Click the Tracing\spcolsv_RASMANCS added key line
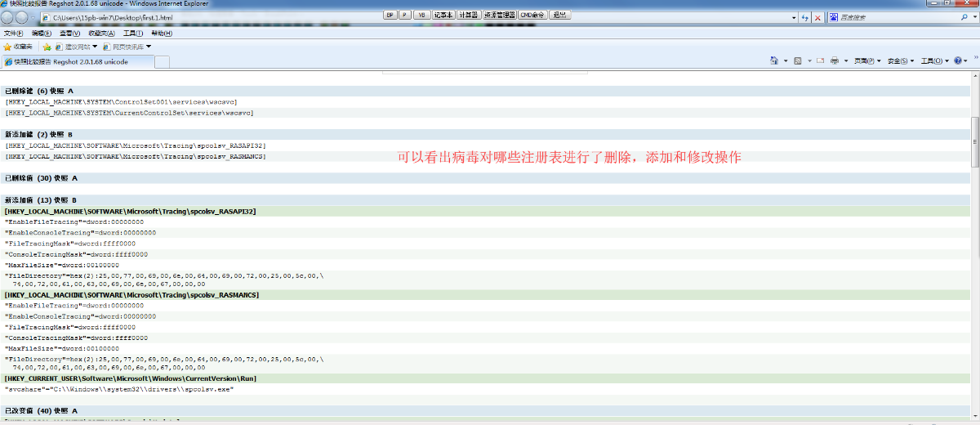The width and height of the screenshot is (980, 425). (x=136, y=155)
